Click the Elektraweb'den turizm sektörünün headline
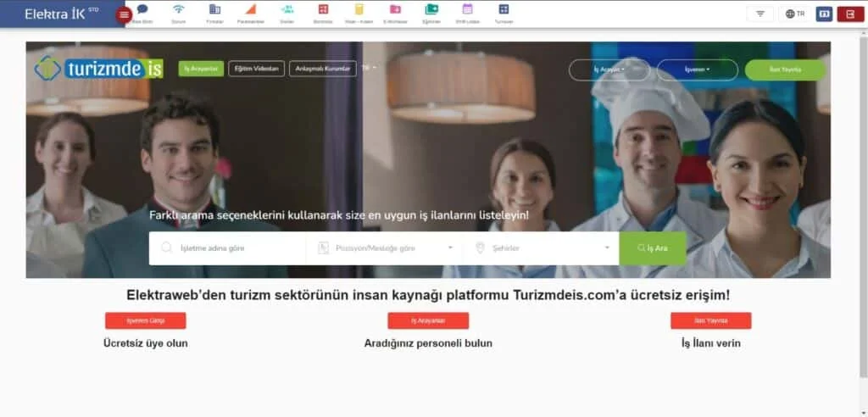This screenshot has height=417, width=868. [428, 295]
